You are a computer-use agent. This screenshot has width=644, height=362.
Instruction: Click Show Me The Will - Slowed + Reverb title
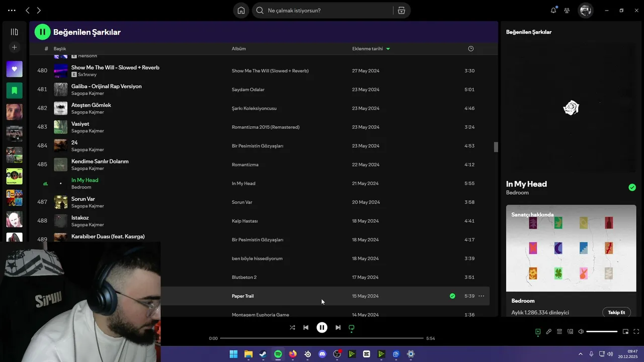tap(115, 67)
